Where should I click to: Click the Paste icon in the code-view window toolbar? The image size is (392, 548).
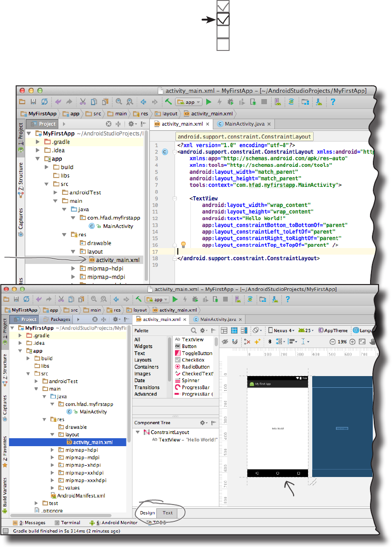point(105,102)
